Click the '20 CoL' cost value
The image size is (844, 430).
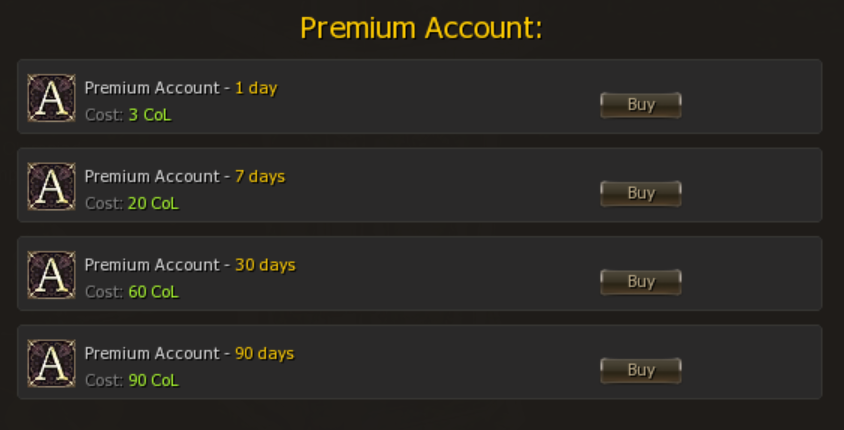[153, 203]
